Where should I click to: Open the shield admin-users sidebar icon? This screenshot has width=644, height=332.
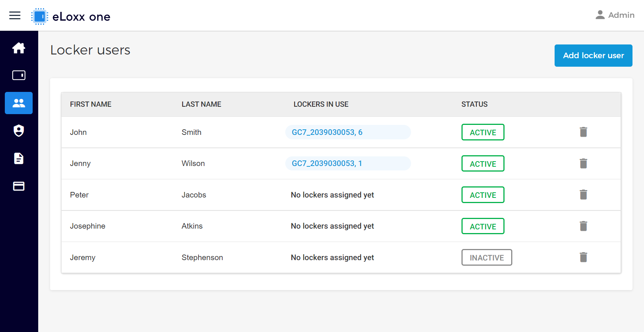pos(19,130)
